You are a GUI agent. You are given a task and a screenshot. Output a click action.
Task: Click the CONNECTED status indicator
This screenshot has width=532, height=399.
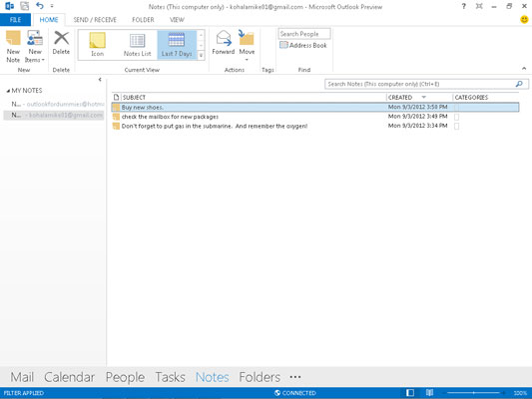pos(295,393)
